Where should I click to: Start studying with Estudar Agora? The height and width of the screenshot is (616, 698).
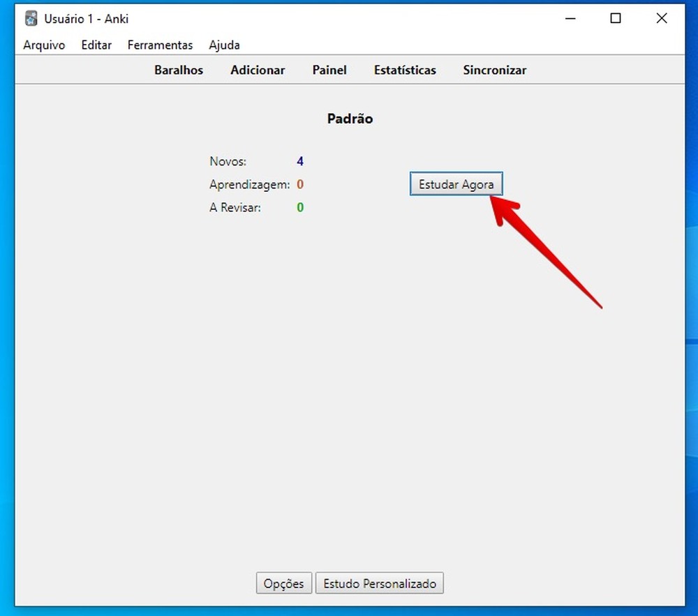click(456, 183)
